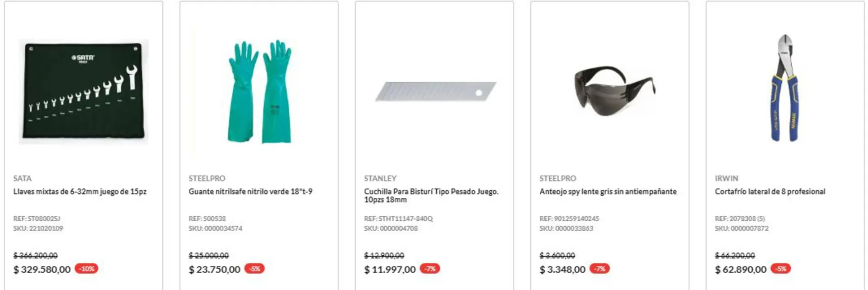Viewport: 868px width, 290px height.
Task: Open 'Llaves mixtas de 6-32mm' product link
Action: pyautogui.click(x=80, y=192)
